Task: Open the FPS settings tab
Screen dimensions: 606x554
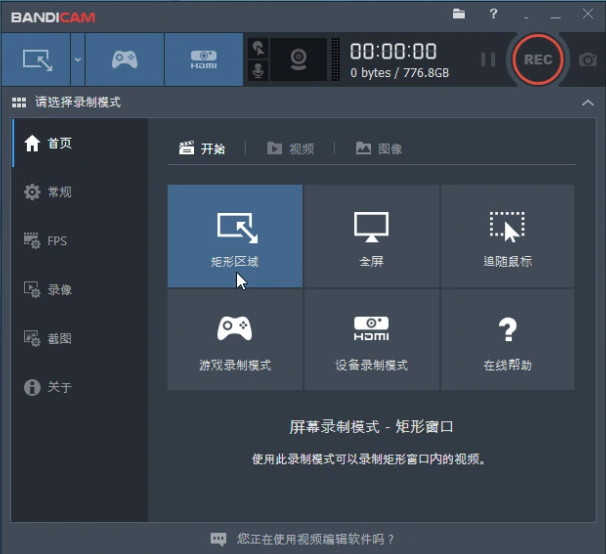Action: pos(80,241)
